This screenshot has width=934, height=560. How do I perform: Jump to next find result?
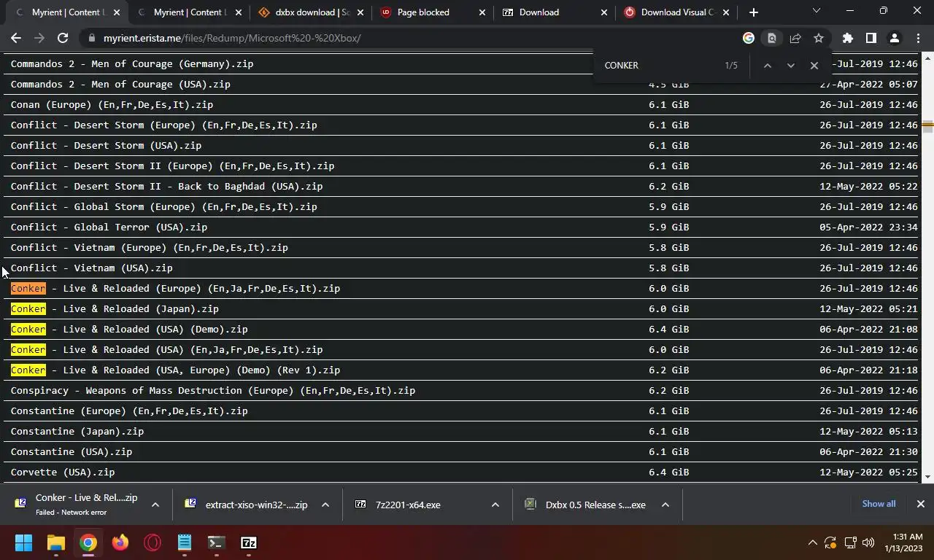click(790, 65)
